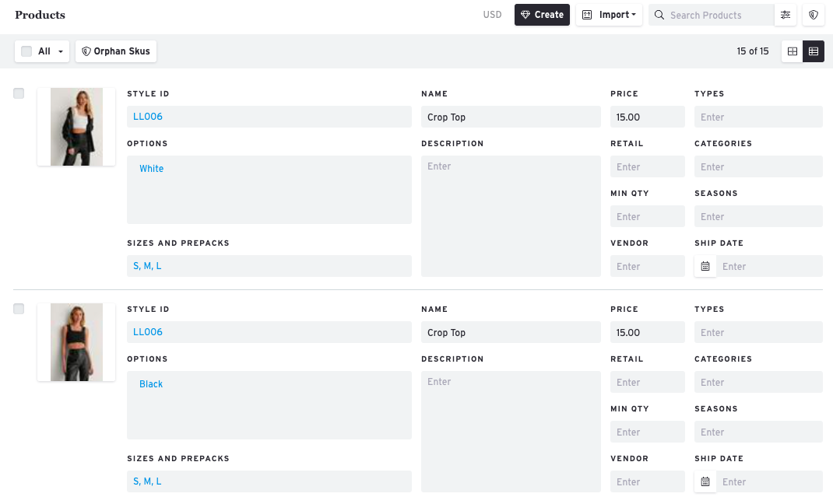Select the list view icon
The width and height of the screenshot is (833, 504).
pyautogui.click(x=814, y=51)
